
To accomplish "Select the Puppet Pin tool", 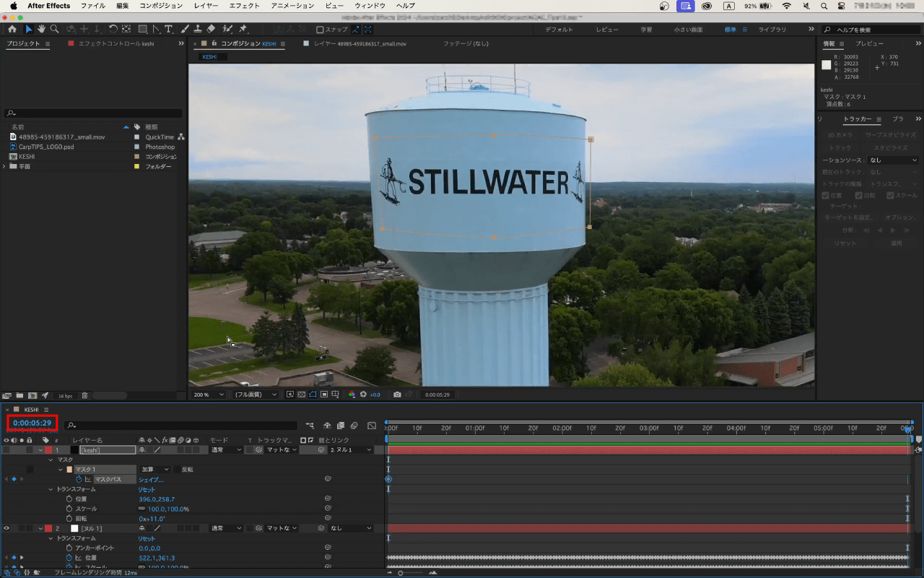I will [243, 30].
